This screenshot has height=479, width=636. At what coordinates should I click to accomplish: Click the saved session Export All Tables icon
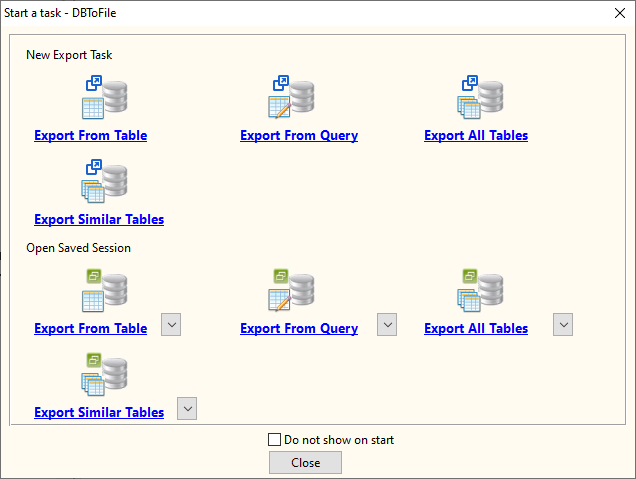(x=480, y=290)
